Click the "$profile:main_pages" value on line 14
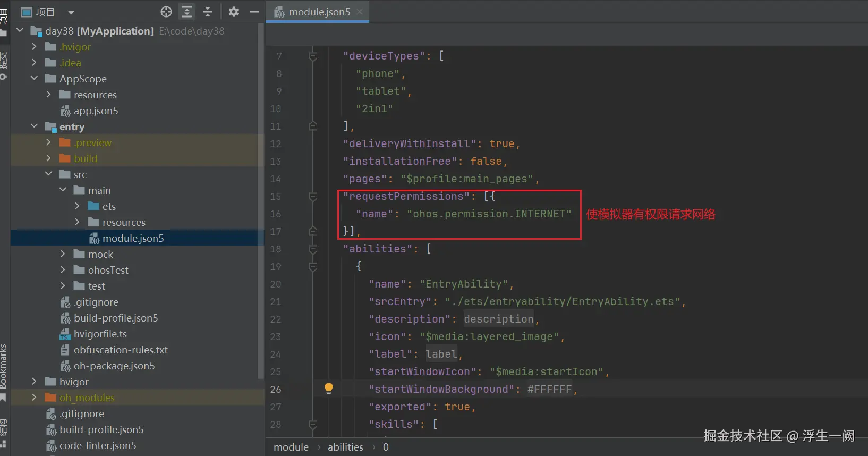 (467, 179)
